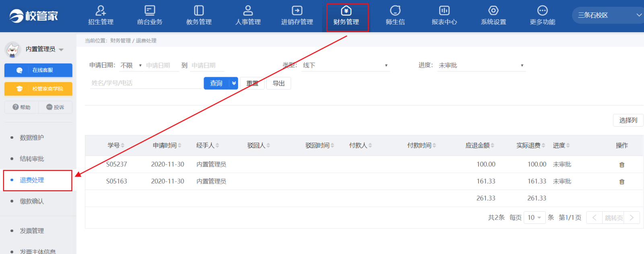Open the 招生管理 module icon

[101, 10]
